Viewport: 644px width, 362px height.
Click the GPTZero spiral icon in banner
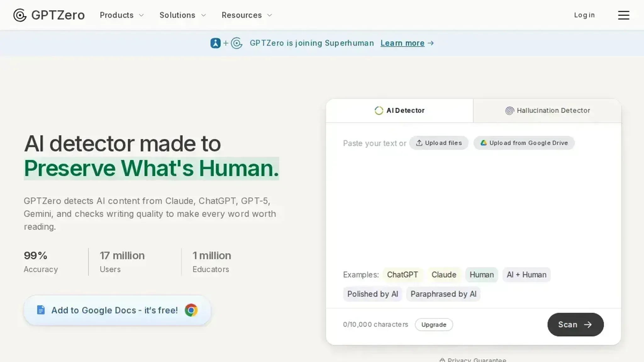[236, 43]
